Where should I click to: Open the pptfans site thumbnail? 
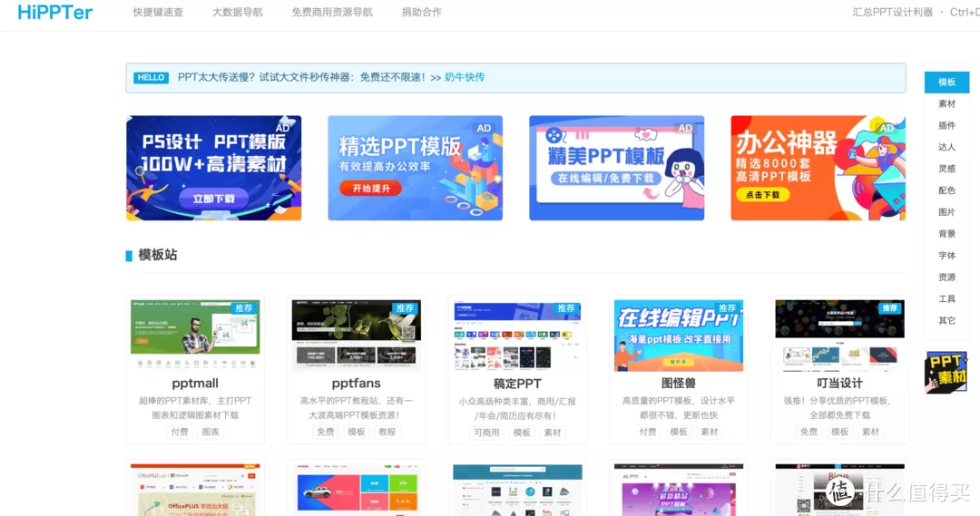click(357, 335)
